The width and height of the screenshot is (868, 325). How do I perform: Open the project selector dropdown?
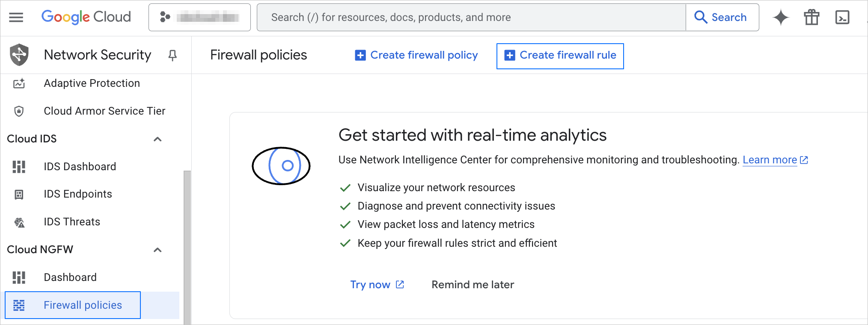tap(199, 18)
